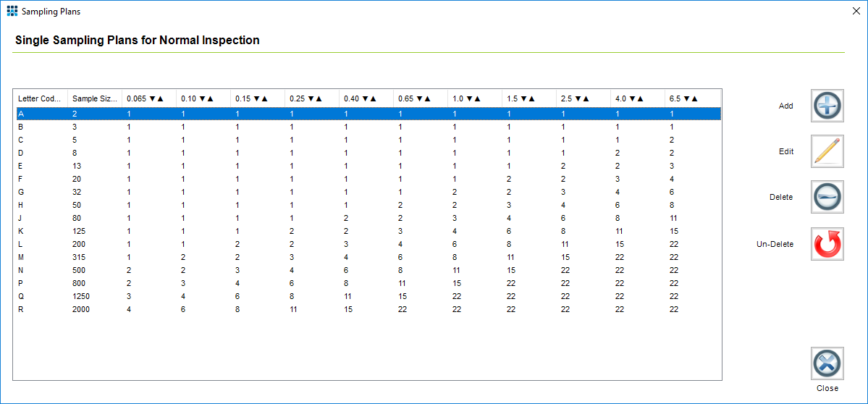This screenshot has width=868, height=404.
Task: Close the window using the title bar X
Action: pos(856,12)
